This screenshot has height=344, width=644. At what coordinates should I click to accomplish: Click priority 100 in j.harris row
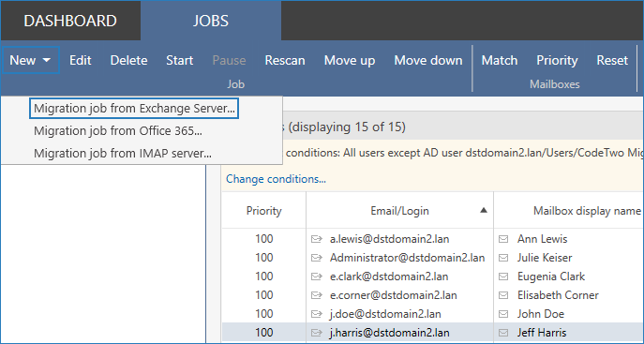(x=263, y=333)
